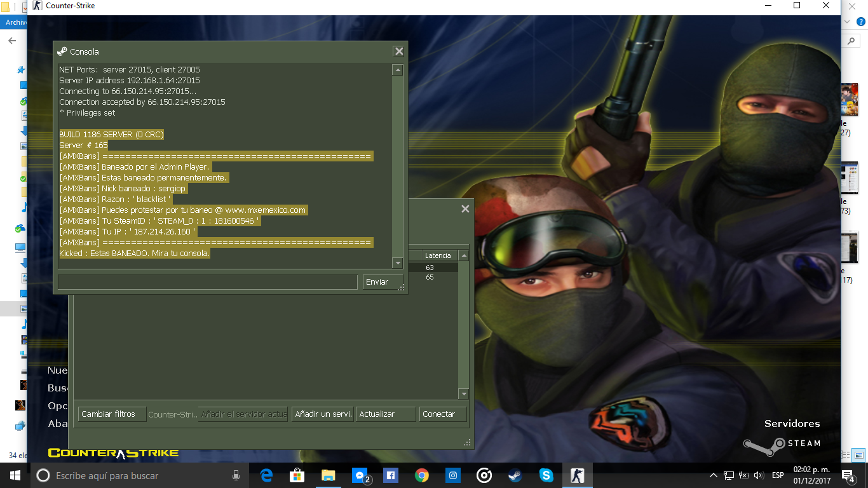Click the server list scrollbar down arrow
This screenshot has height=488, width=868.
tap(464, 394)
